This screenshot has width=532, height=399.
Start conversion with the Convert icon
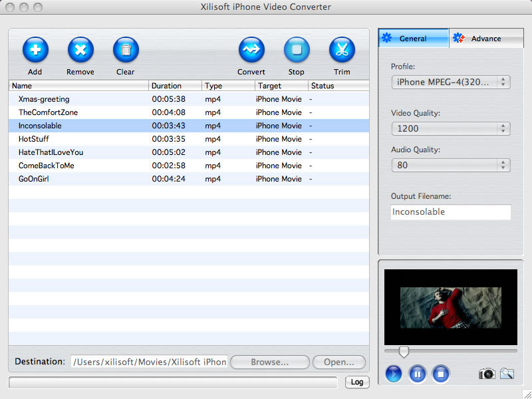251,50
